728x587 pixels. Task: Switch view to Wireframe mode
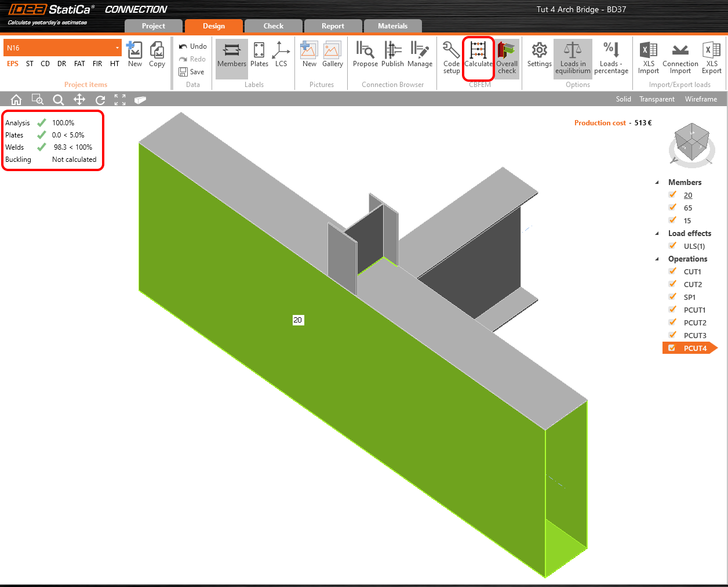(700, 99)
